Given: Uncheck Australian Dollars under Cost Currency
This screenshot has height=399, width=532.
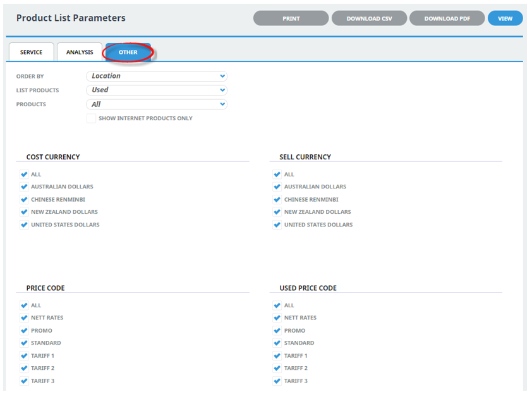Looking at the screenshot, I should coord(24,187).
